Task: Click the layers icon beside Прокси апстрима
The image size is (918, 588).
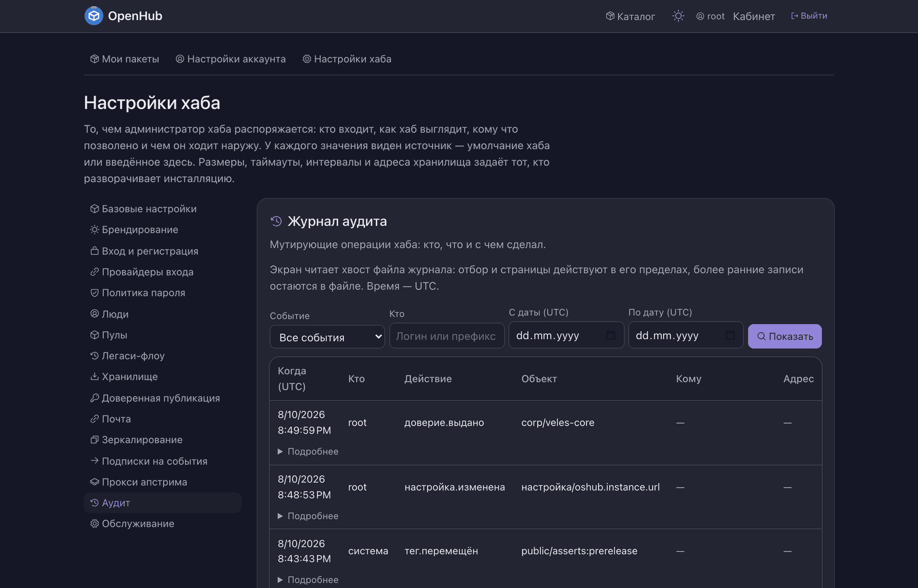Action: (95, 482)
